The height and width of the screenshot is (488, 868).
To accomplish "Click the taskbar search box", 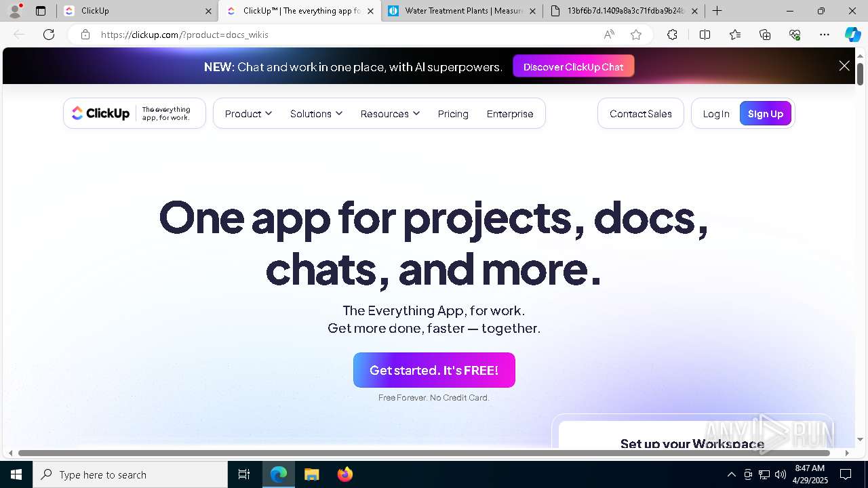I will pos(130,474).
